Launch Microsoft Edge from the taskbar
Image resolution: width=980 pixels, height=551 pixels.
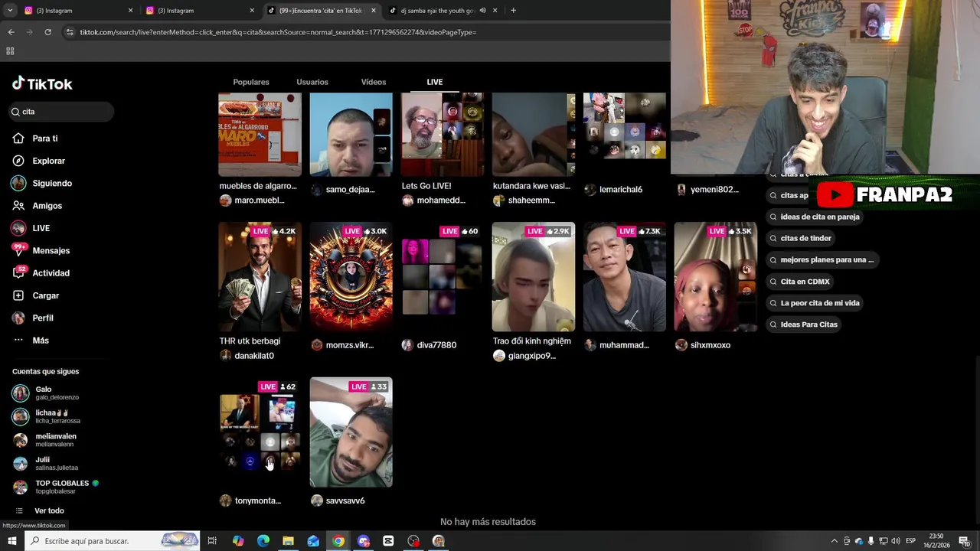[x=263, y=541]
